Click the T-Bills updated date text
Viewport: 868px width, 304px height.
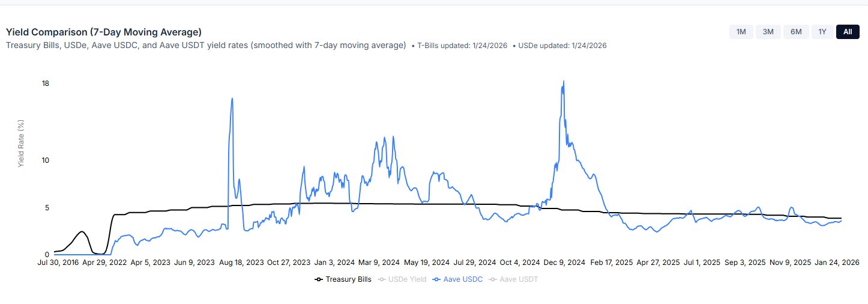tap(463, 46)
